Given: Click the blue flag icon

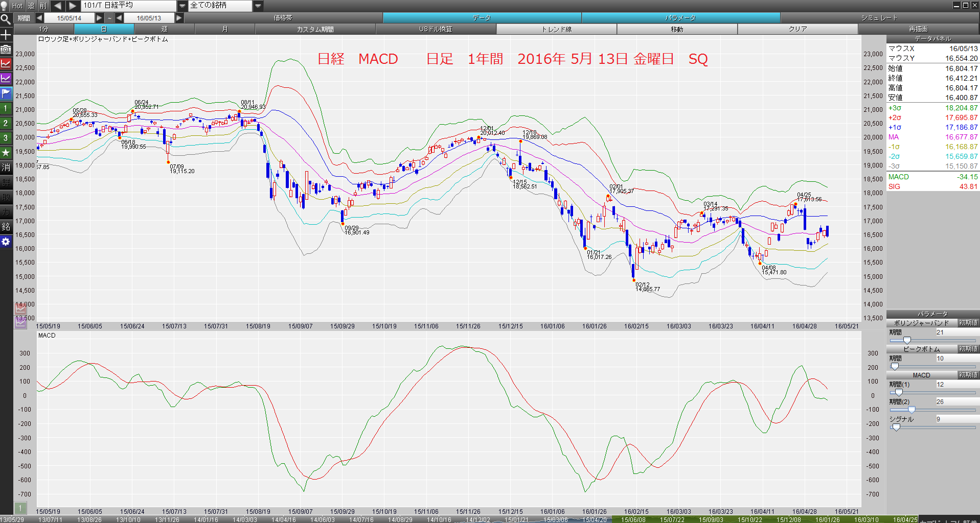Looking at the screenshot, I should click(x=6, y=93).
